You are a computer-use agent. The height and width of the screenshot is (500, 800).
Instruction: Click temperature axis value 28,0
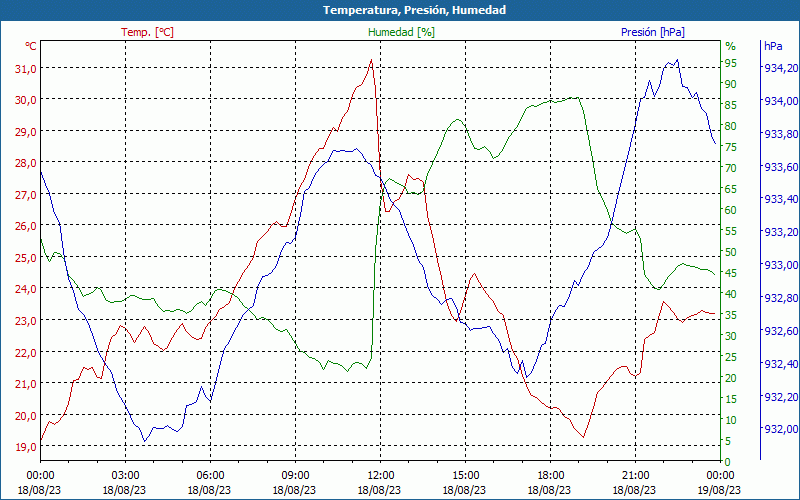tap(26, 163)
